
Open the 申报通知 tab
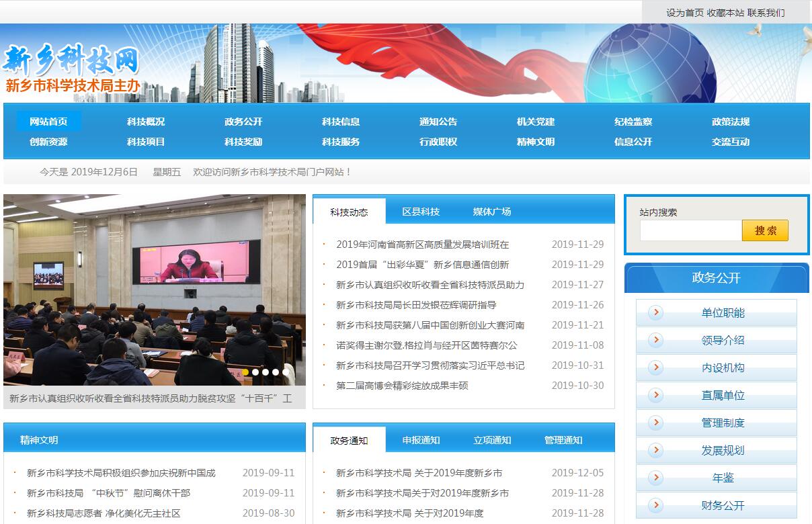click(x=421, y=440)
